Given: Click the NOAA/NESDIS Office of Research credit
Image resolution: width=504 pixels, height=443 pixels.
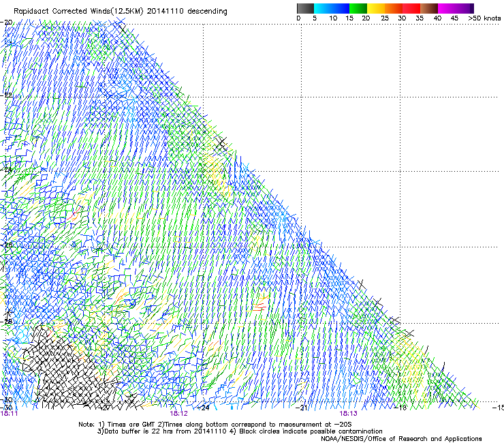Looking at the screenshot, I should coord(401,439).
